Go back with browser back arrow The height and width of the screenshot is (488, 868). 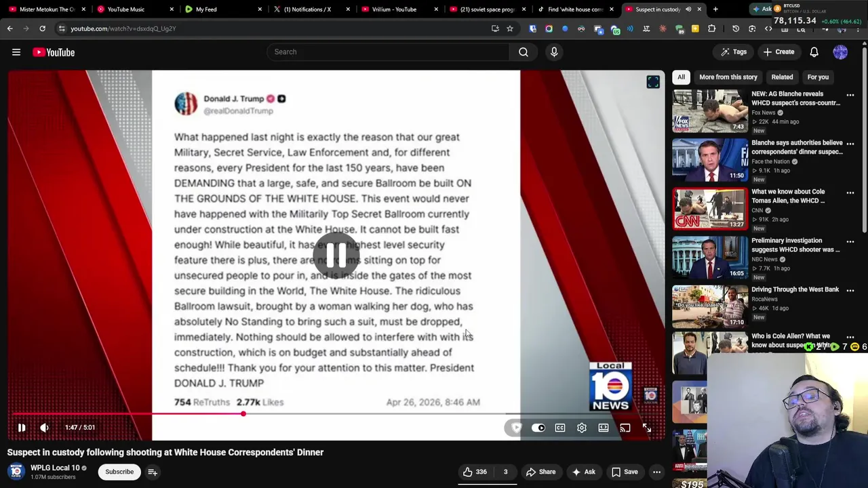(9, 28)
